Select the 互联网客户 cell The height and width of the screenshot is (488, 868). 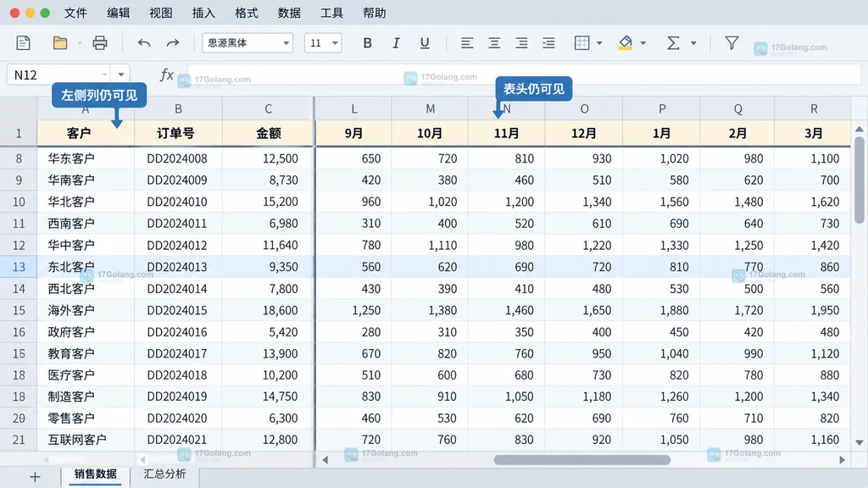86,440
